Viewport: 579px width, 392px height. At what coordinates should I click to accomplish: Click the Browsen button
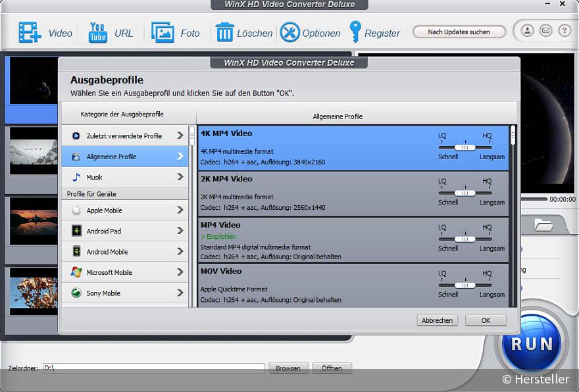point(288,368)
